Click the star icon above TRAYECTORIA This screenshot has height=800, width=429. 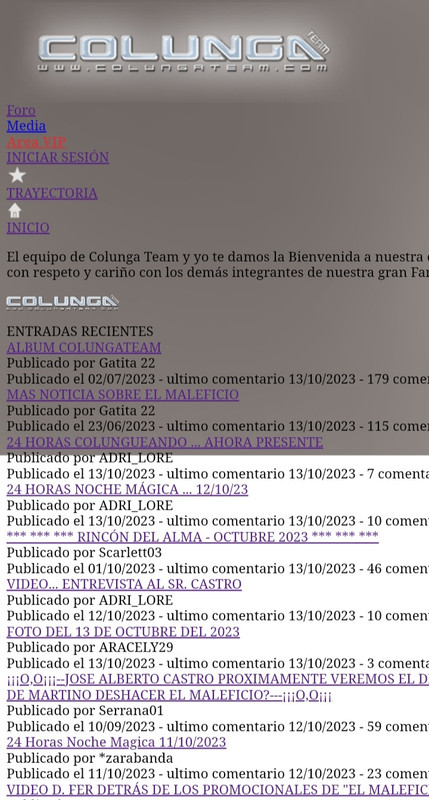(x=17, y=176)
